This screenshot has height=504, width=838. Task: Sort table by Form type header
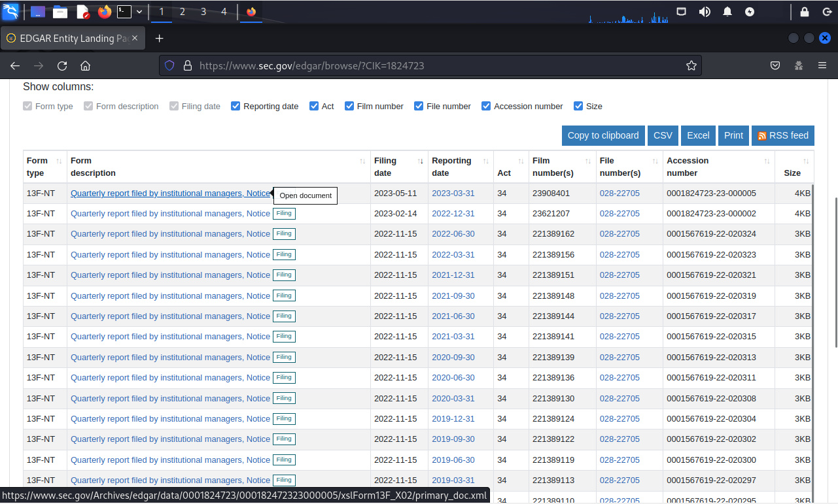coord(44,167)
